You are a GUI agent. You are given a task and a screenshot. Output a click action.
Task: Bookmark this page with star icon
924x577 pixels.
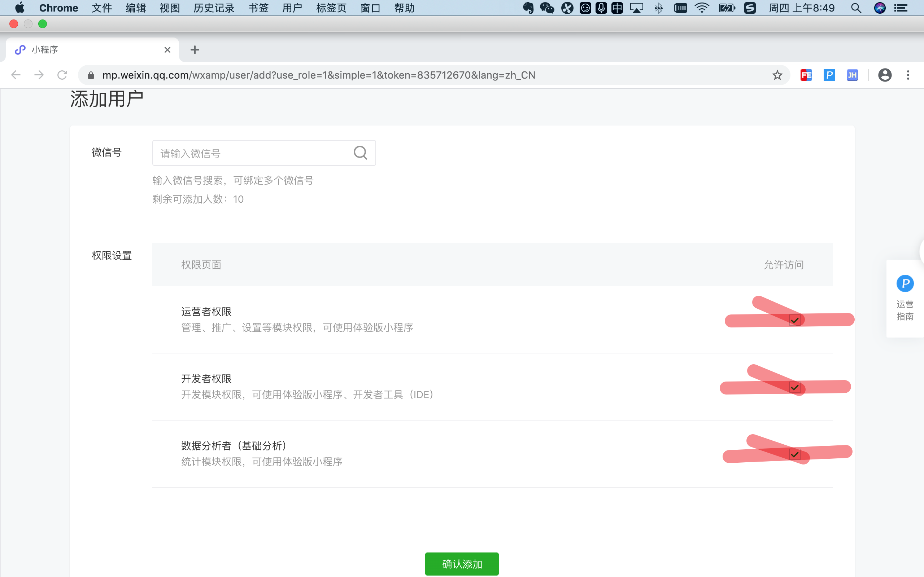777,75
